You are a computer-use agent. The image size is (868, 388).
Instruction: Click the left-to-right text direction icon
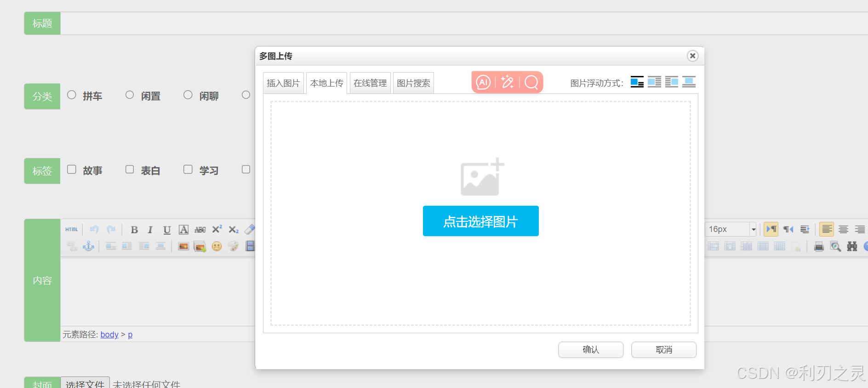771,229
